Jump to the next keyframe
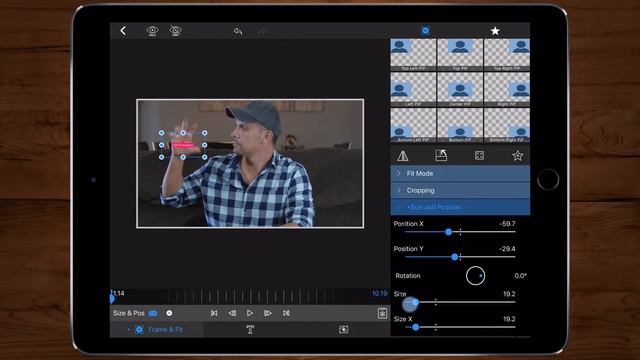Screen dimensions: 640x360 click(x=286, y=313)
